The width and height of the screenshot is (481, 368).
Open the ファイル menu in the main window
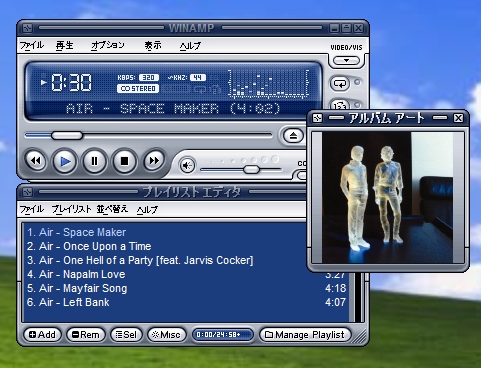click(x=32, y=45)
